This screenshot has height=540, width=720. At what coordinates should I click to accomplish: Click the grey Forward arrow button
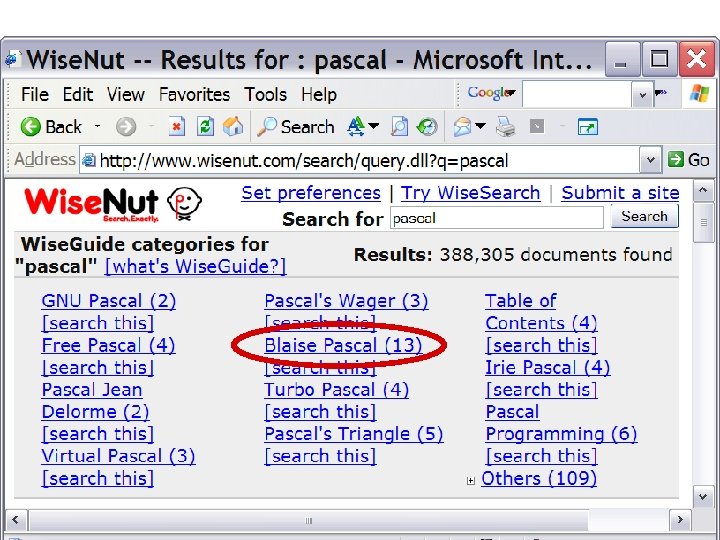pyautogui.click(x=125, y=127)
